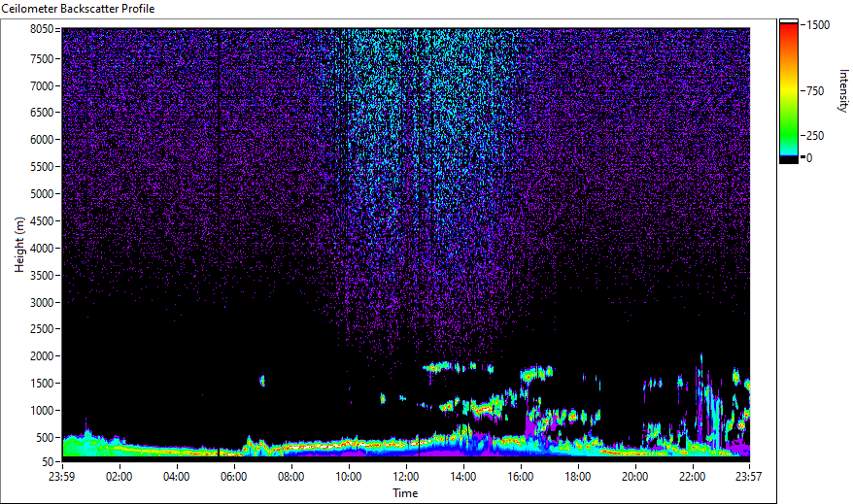
Task: Click the 4500 height tick label
Action: (42, 221)
